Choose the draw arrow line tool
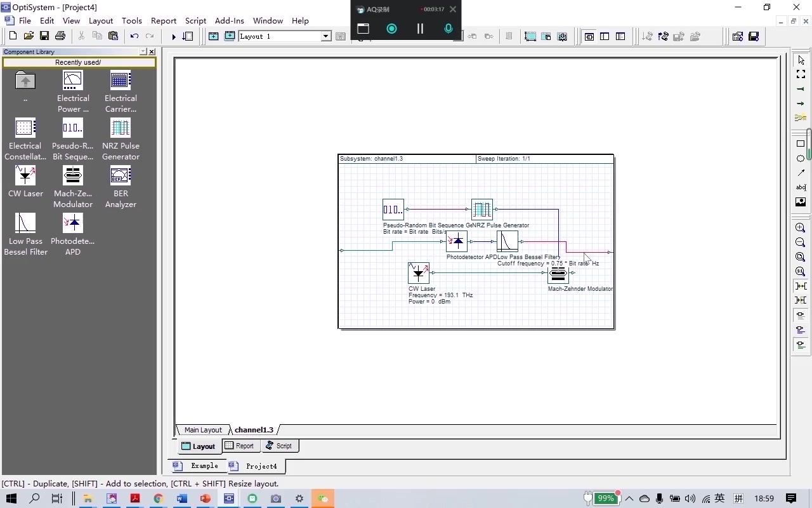Viewport: 812px width, 508px height. [x=801, y=173]
